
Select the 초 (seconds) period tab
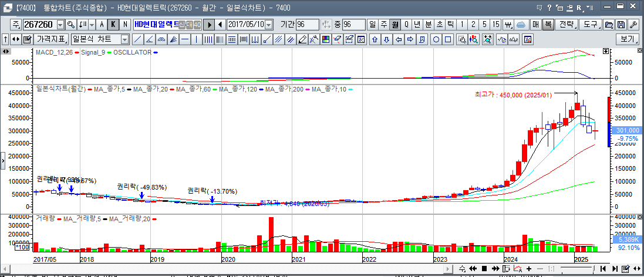pyautogui.click(x=440, y=25)
